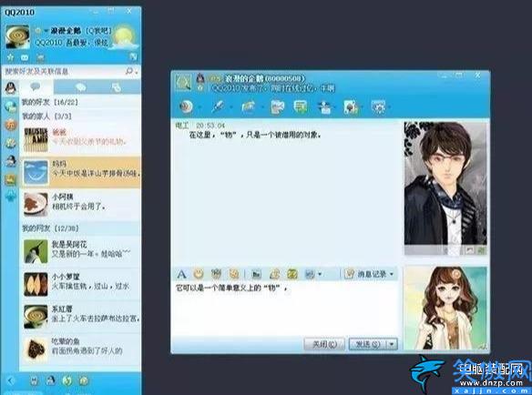Open the Qzone star icon under profile
This screenshot has height=395, width=532.
coord(11,57)
